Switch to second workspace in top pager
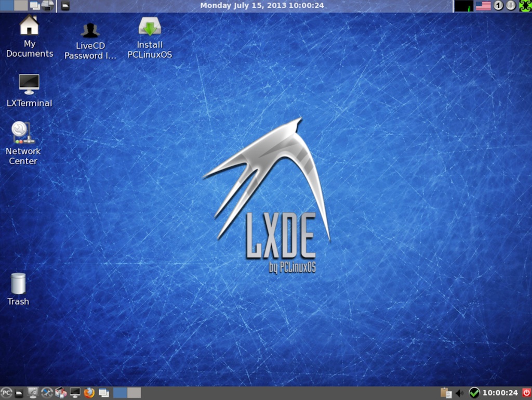Viewport: 532px width, 400px height. (x=21, y=5)
